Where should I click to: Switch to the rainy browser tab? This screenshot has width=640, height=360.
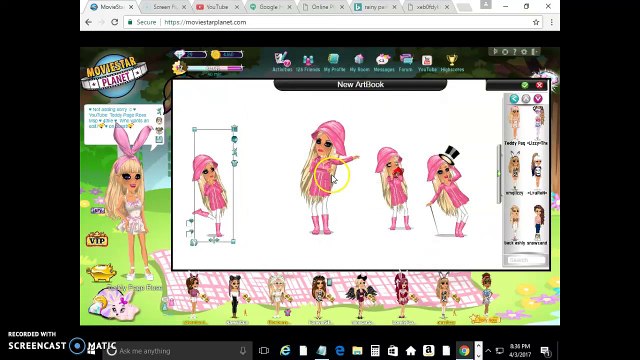375,7
